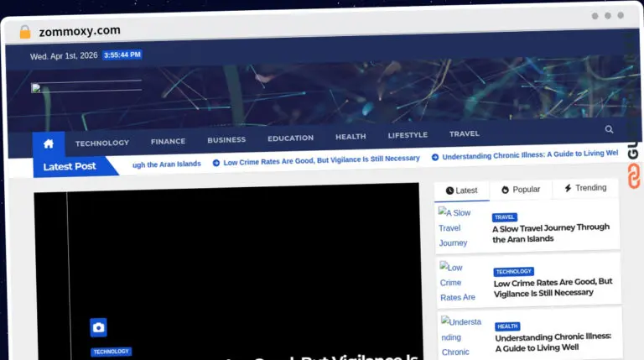Open sidebar article 'Low Crime Rates Are Good'
The width and height of the screenshot is (644, 360).
(x=553, y=287)
